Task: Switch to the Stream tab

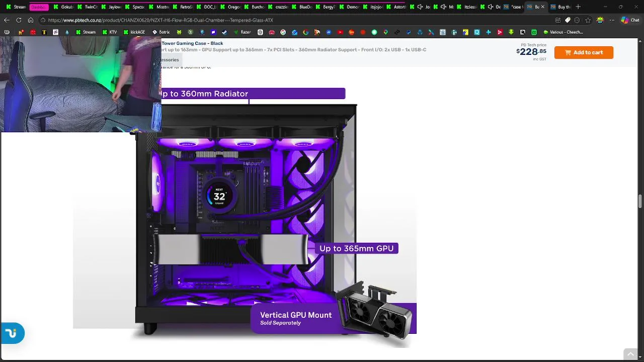Action: point(16,7)
